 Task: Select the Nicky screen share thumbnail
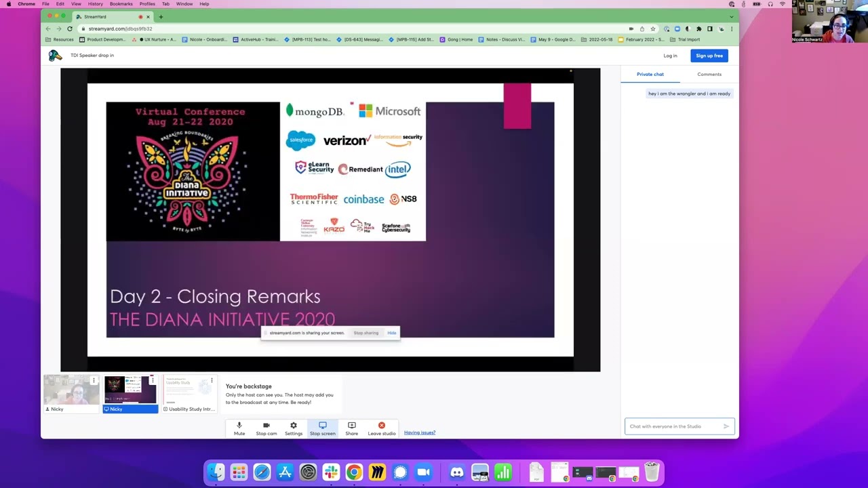pos(130,394)
